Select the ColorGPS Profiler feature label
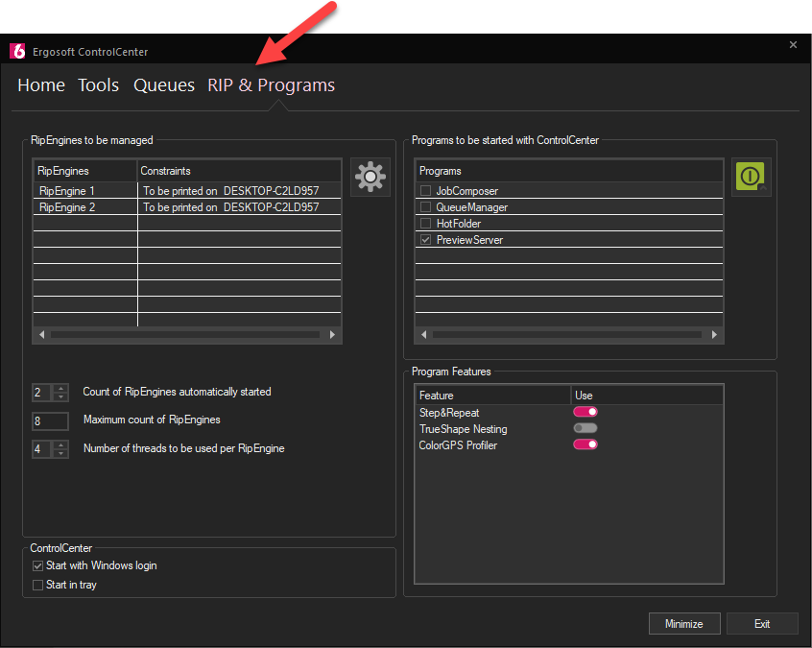Viewport: 812px width, 648px height. [458, 445]
